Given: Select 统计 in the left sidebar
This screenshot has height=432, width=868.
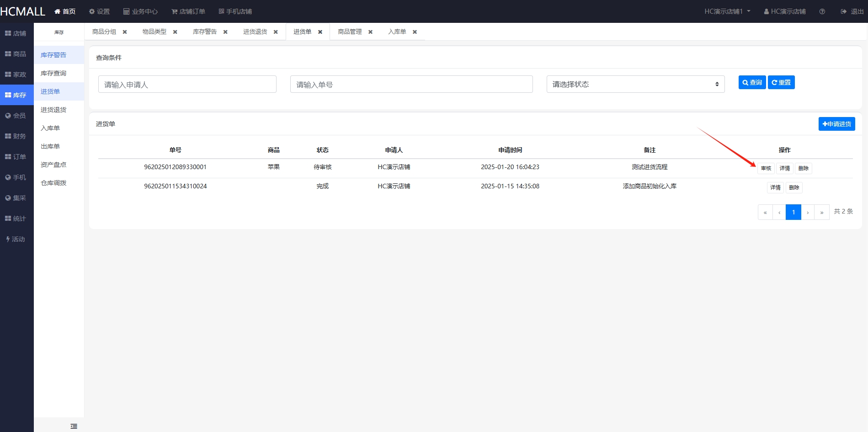Looking at the screenshot, I should tap(17, 219).
